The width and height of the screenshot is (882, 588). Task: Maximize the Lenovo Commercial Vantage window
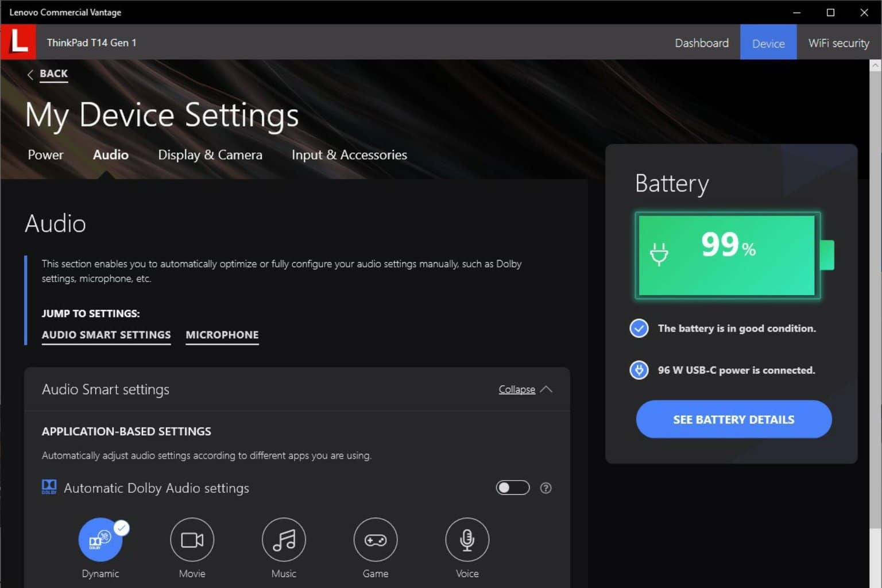830,12
